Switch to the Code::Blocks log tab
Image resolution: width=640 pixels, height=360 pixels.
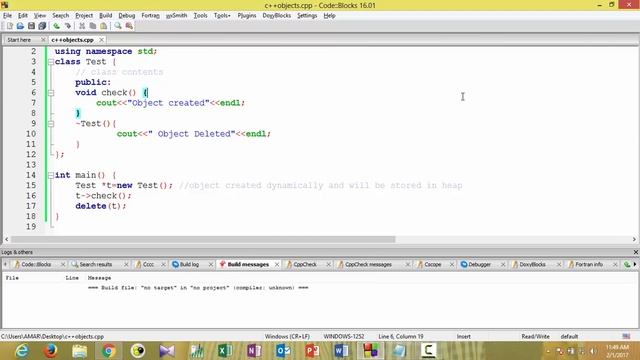click(36, 264)
